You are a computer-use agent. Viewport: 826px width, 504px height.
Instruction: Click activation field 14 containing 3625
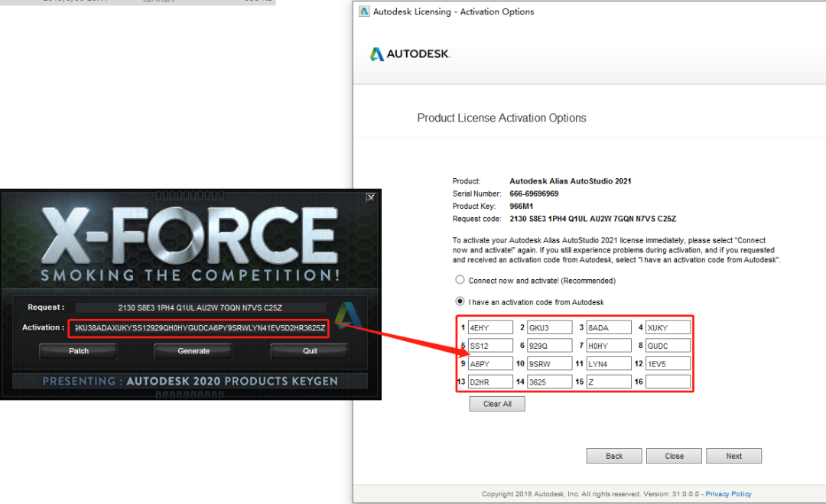[549, 382]
